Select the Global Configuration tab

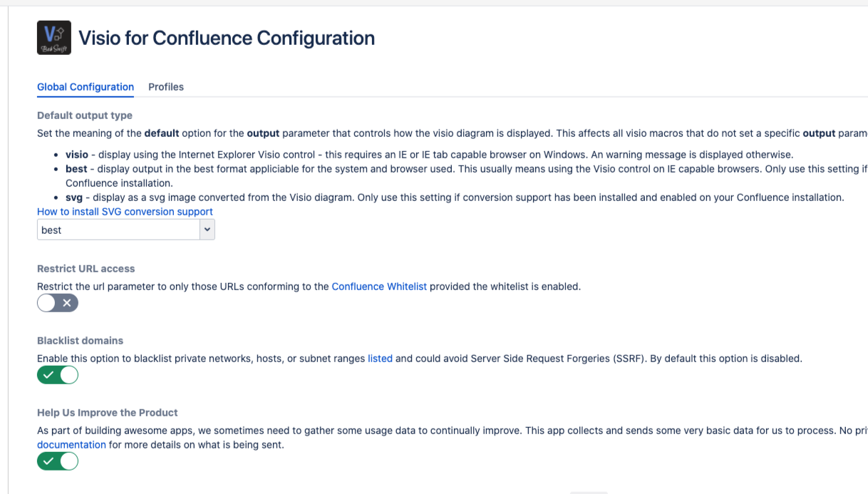[x=86, y=87]
